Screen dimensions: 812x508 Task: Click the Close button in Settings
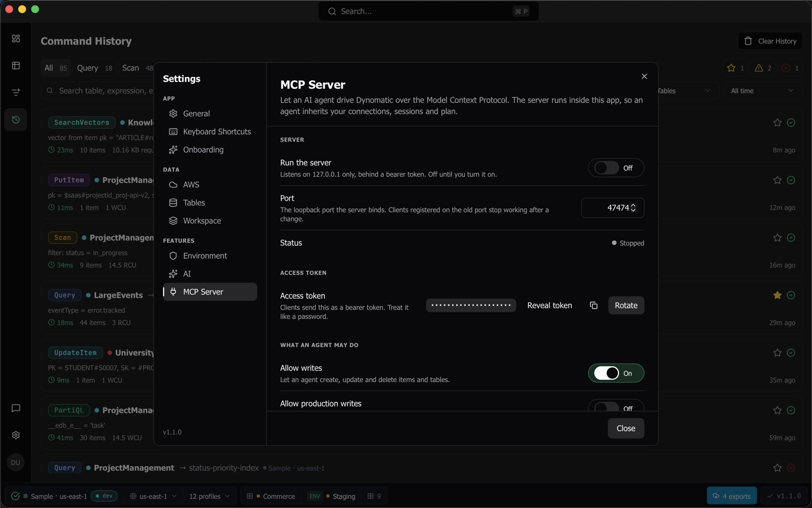click(626, 428)
